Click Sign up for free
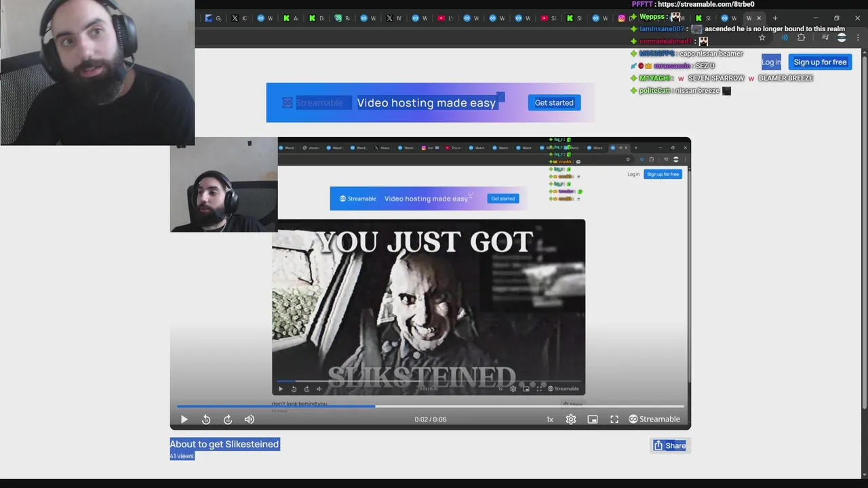 pyautogui.click(x=820, y=62)
